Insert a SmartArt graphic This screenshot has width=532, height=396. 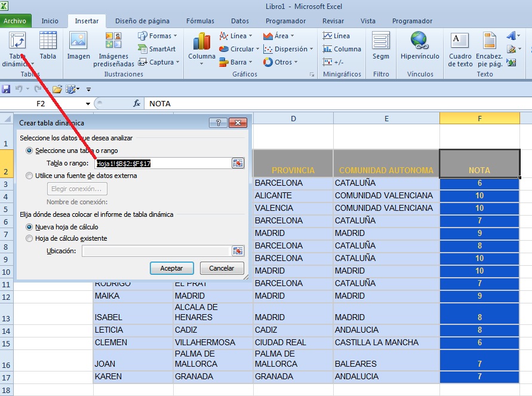157,49
